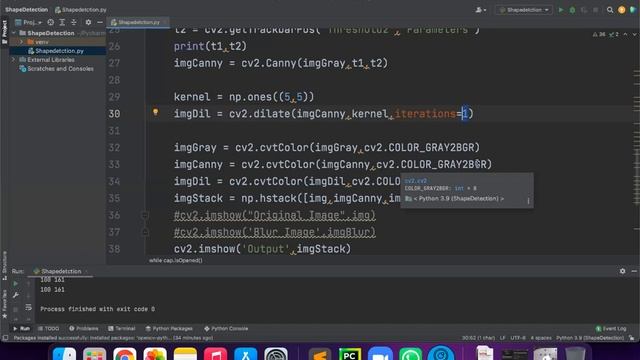Expand the venv folder

coord(22,42)
